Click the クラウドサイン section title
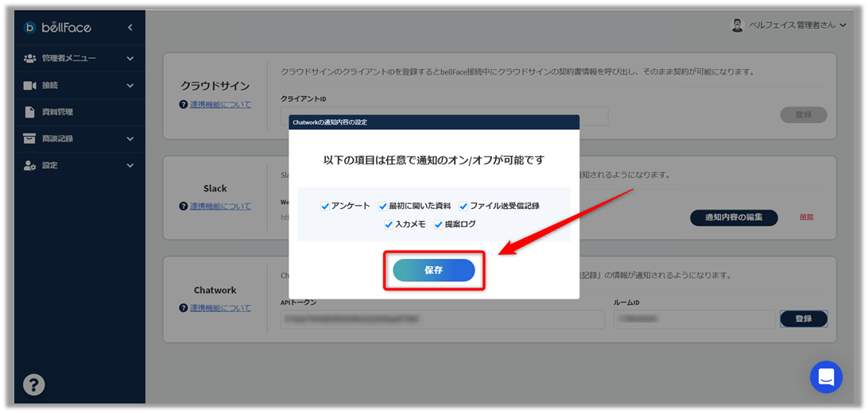The width and height of the screenshot is (868, 413). [215, 87]
